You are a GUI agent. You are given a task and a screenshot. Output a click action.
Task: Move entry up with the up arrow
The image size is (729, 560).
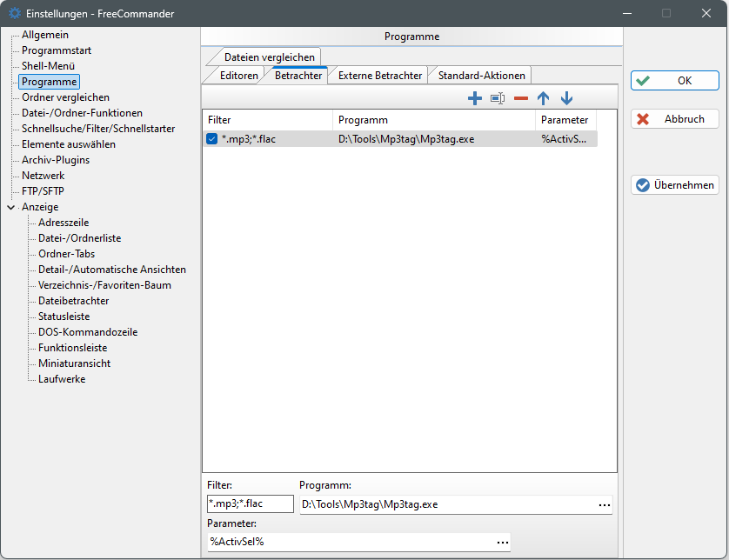click(544, 99)
